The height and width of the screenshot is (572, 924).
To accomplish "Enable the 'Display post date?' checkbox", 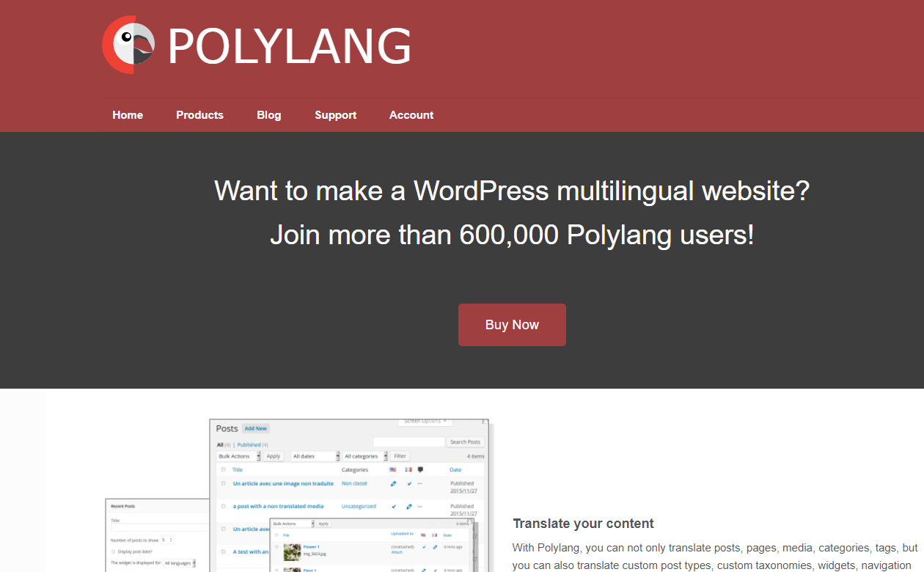I will coord(113,551).
